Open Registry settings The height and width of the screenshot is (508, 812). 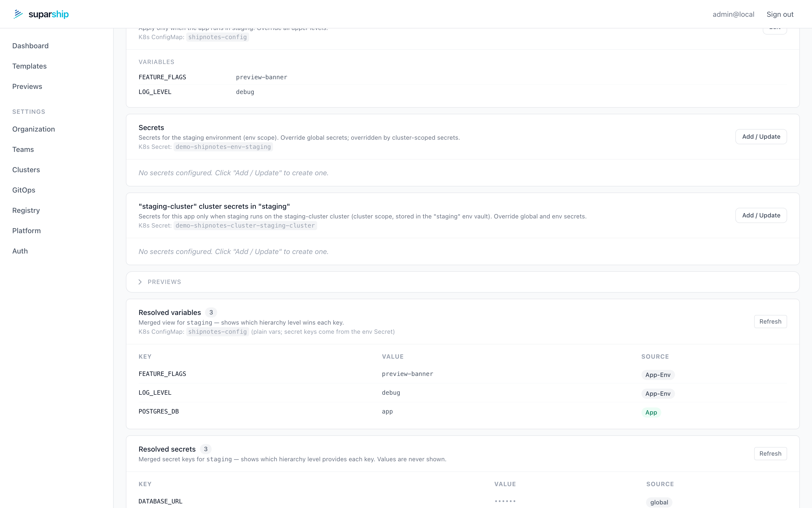coord(26,210)
